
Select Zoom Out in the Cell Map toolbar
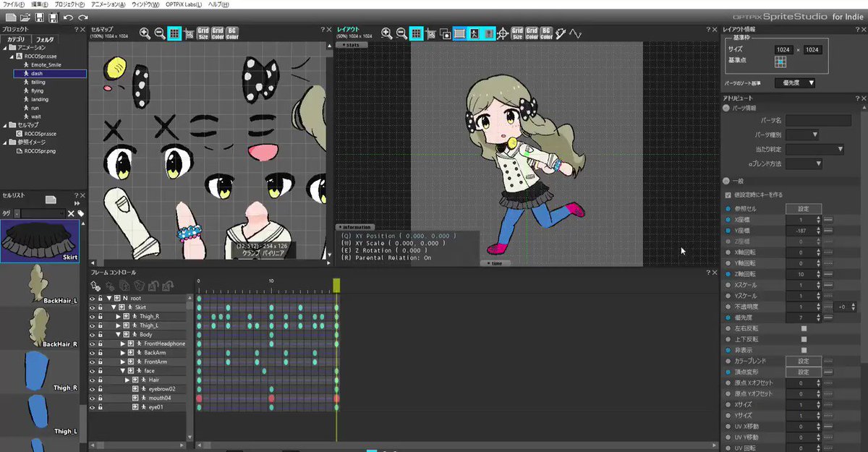pyautogui.click(x=159, y=33)
